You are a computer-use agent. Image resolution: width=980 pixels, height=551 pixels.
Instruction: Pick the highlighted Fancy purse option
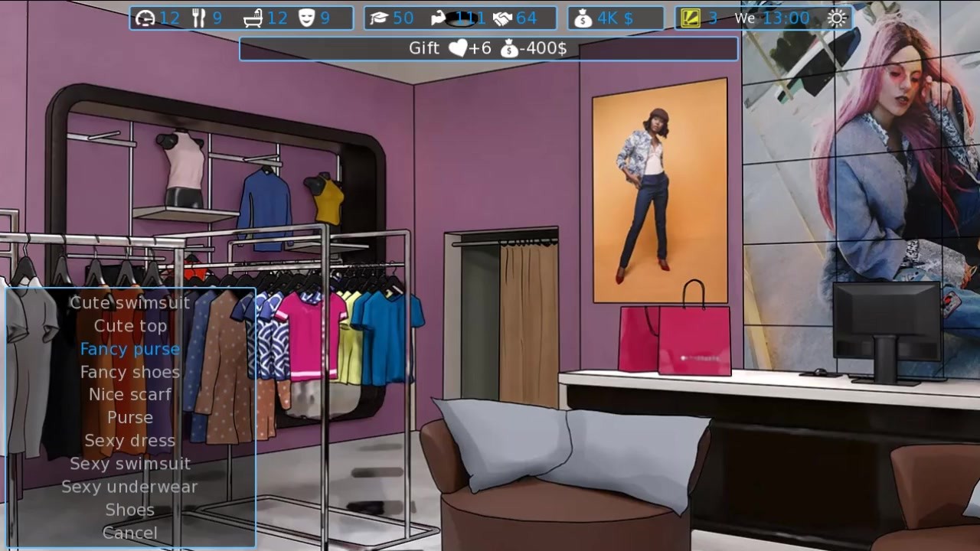pyautogui.click(x=130, y=349)
